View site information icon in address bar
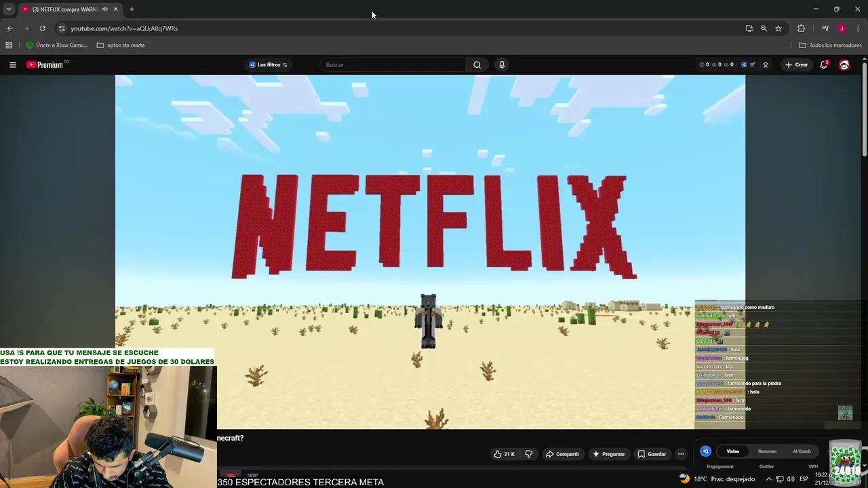 62,28
